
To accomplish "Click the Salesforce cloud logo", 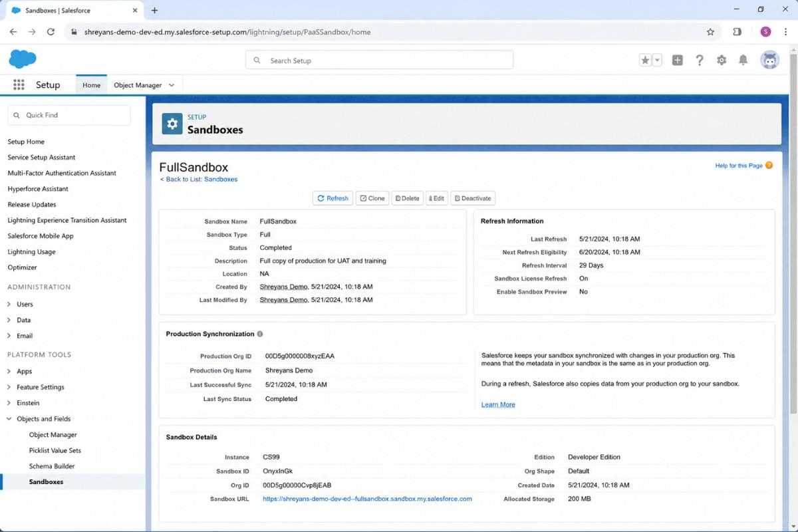I will 23,59.
